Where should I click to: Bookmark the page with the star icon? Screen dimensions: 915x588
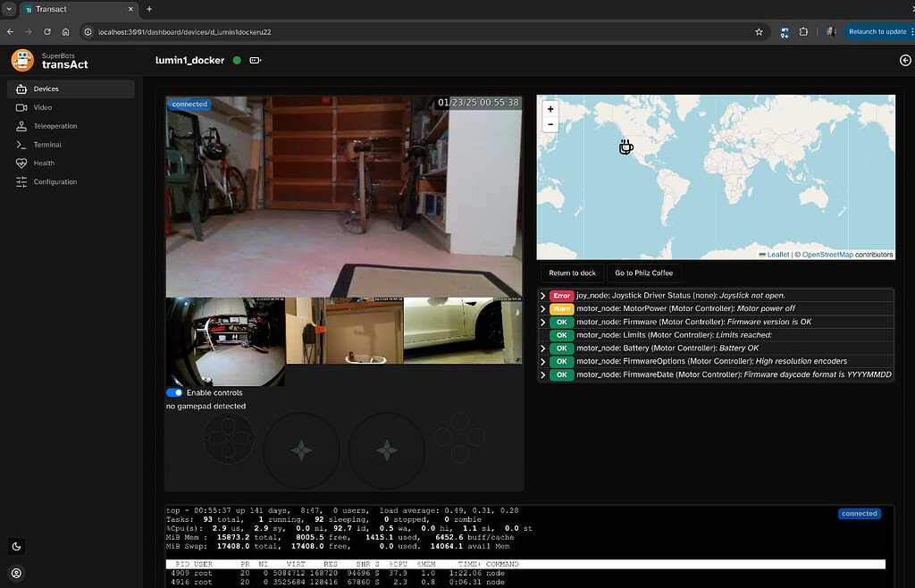point(759,31)
